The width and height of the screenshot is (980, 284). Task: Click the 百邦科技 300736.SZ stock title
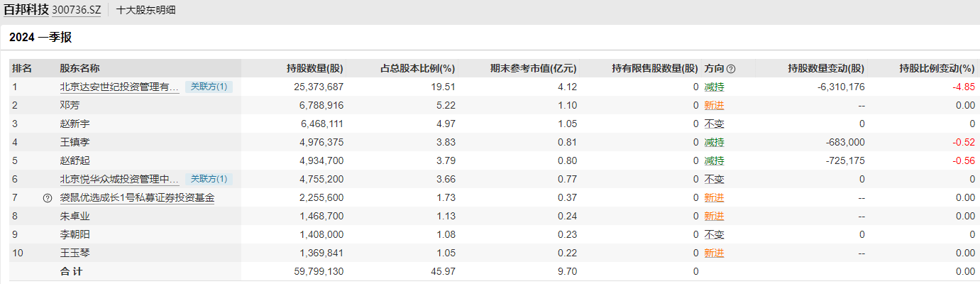click(x=53, y=11)
